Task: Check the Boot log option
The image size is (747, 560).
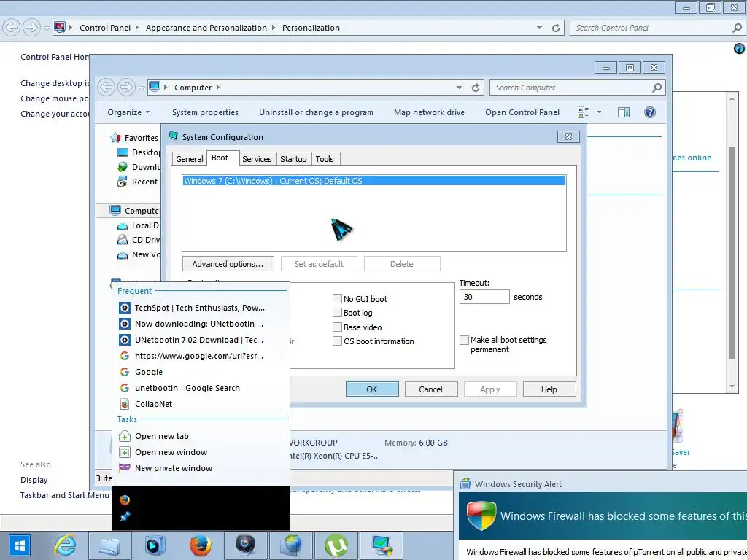Action: pyautogui.click(x=337, y=313)
